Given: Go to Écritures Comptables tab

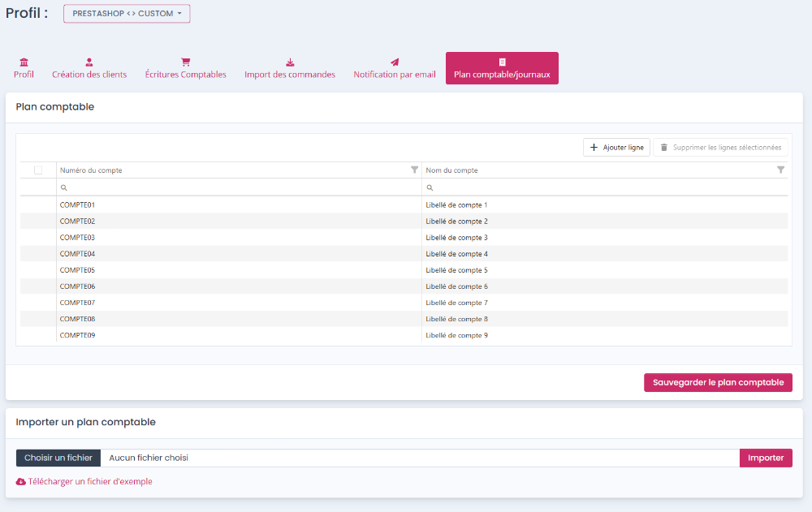Looking at the screenshot, I should (x=185, y=68).
